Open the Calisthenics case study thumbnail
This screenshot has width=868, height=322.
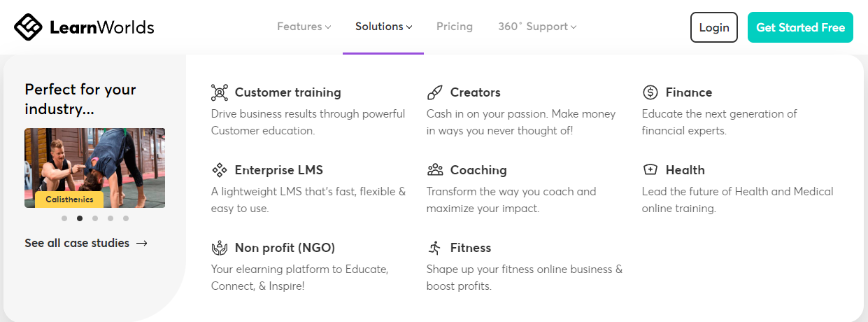(x=94, y=168)
